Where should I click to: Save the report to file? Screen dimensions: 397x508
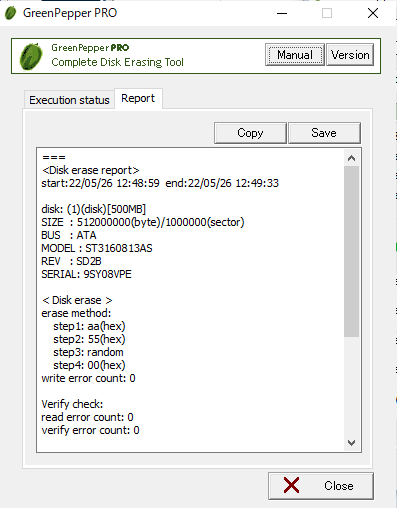click(324, 133)
